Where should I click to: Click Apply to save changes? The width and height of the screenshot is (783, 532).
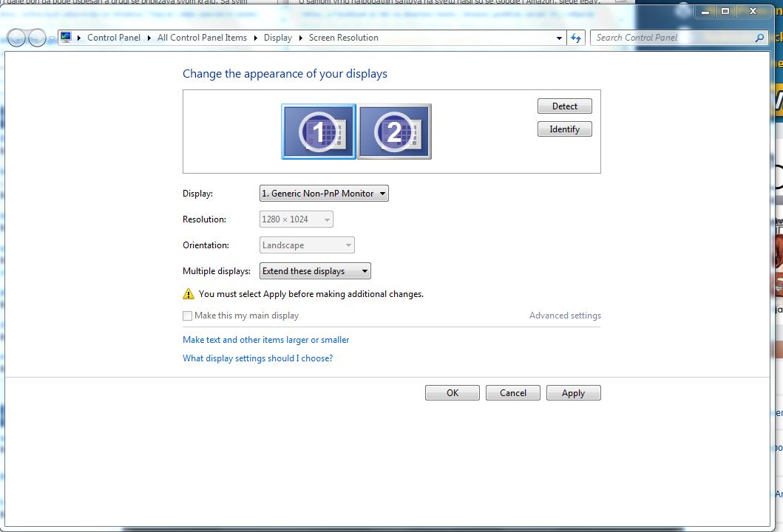pyautogui.click(x=573, y=393)
